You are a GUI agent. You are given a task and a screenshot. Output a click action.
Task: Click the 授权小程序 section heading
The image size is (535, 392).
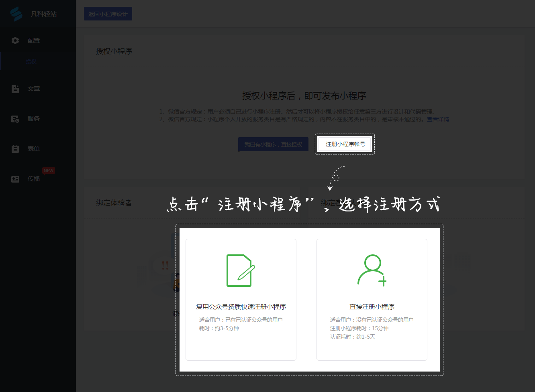pyautogui.click(x=114, y=51)
